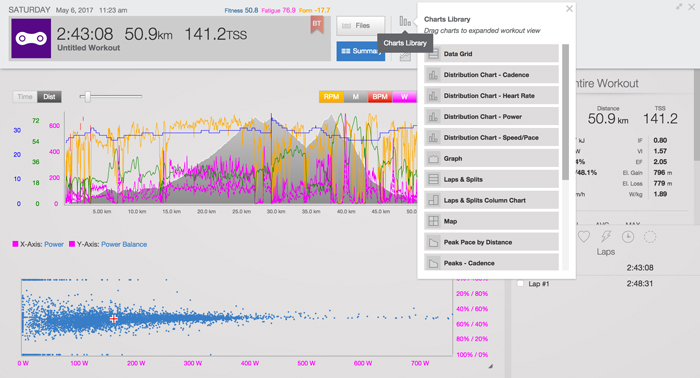Open the Charts Library bar-chart icon
This screenshot has height=378, width=700.
tap(405, 21)
